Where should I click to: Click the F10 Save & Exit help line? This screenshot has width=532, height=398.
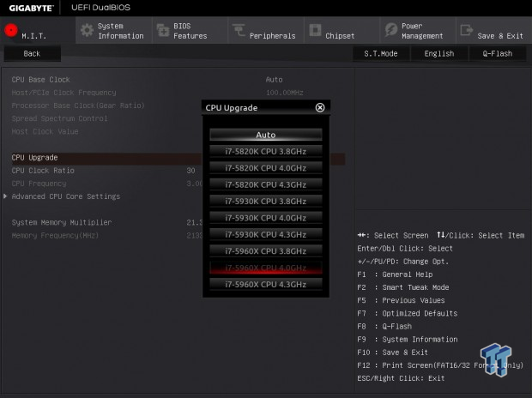[392, 353]
